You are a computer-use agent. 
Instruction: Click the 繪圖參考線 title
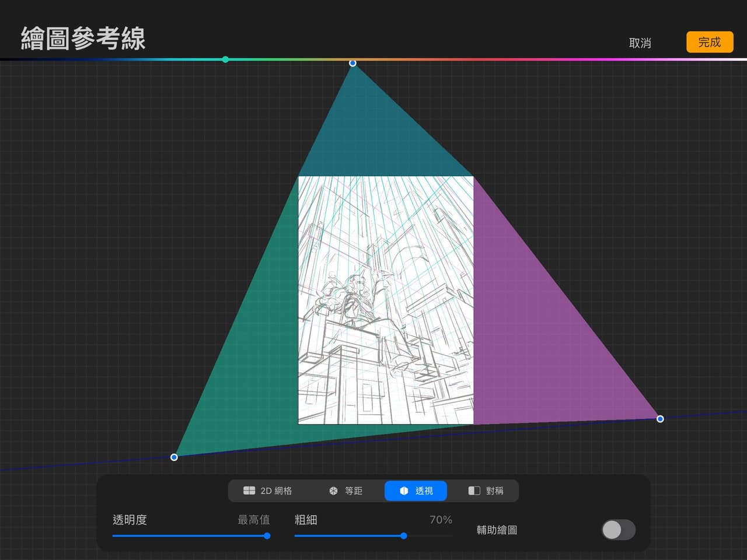click(x=83, y=38)
